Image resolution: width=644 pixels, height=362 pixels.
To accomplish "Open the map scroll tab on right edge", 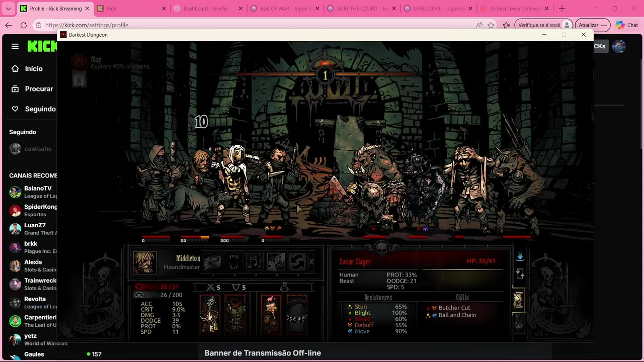I will (x=518, y=300).
